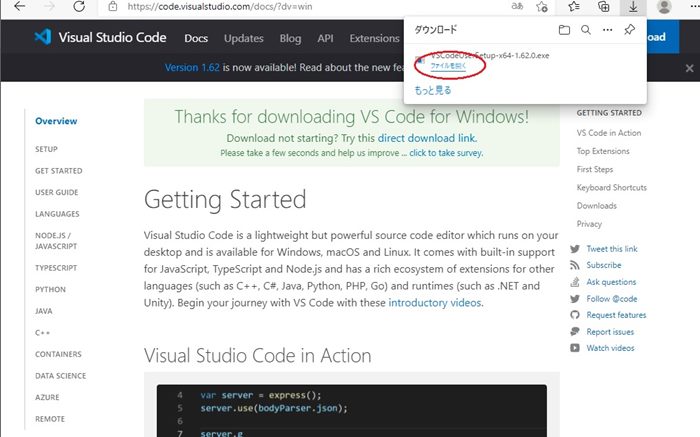The width and height of the screenshot is (700, 437).
Task: Click the Ask questions link
Action: click(x=611, y=282)
